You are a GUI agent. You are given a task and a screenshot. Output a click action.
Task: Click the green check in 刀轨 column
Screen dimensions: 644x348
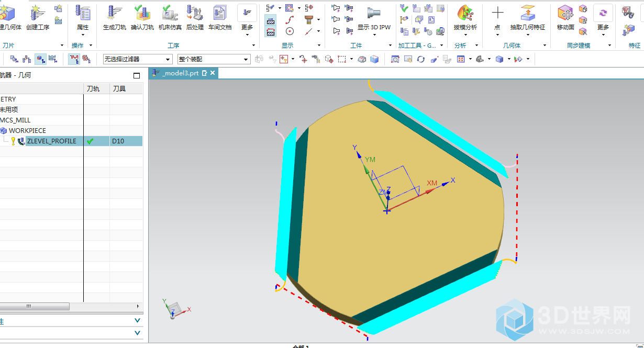pyautogui.click(x=90, y=141)
